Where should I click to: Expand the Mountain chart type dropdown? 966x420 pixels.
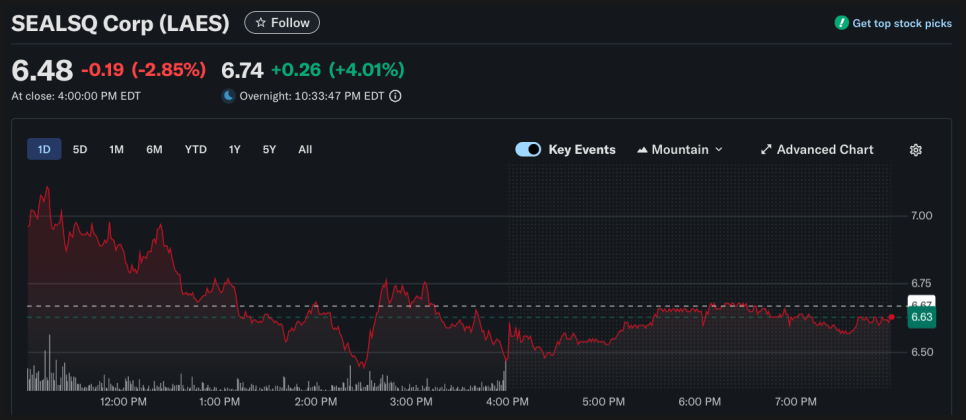tap(718, 150)
